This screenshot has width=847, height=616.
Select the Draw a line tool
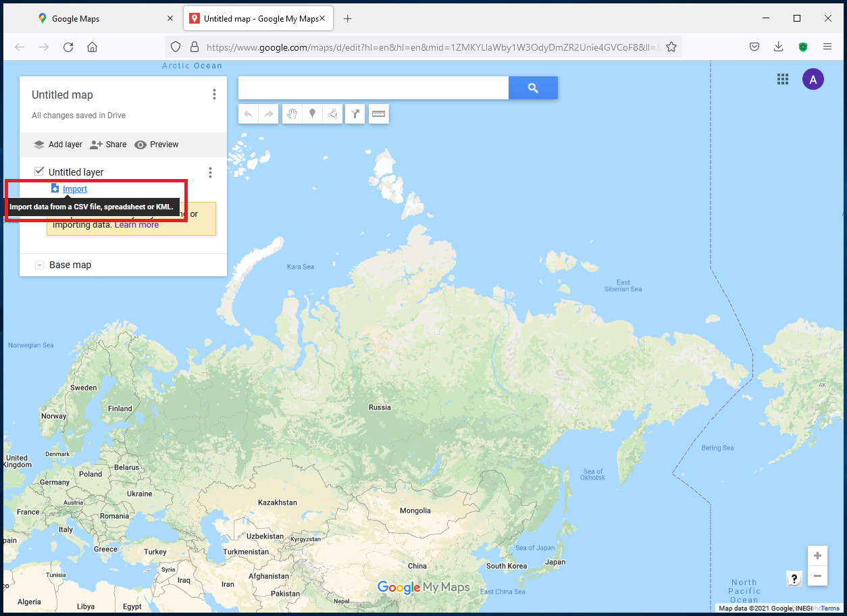(332, 114)
